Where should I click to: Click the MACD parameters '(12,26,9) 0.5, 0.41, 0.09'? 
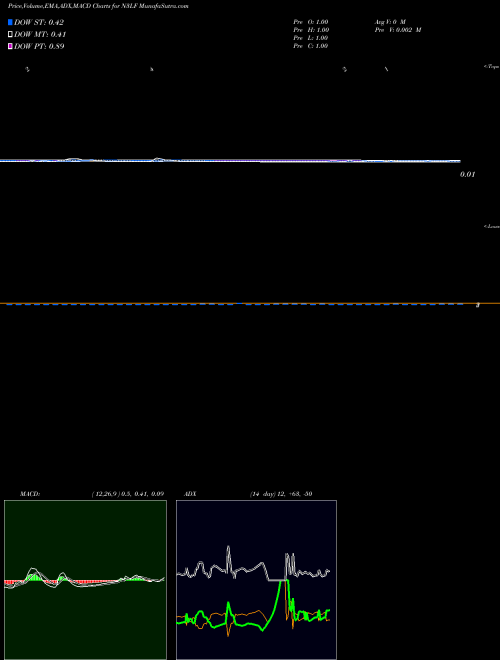pos(128,494)
